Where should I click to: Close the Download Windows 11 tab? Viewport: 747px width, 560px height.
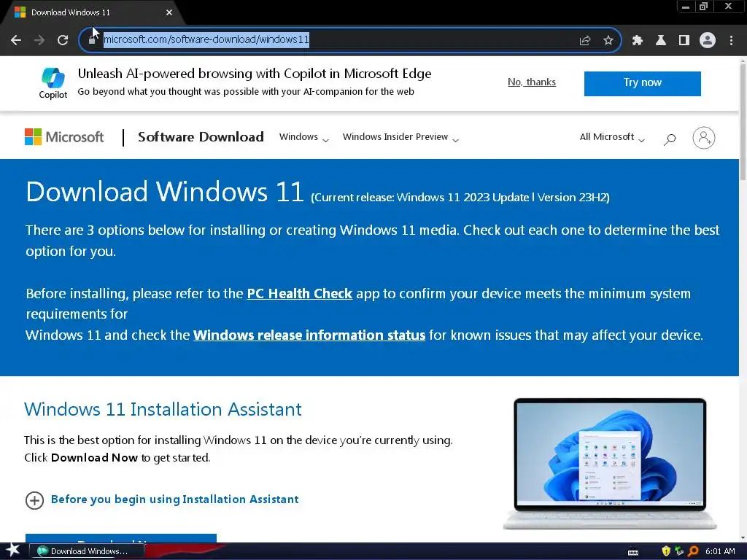[x=169, y=12]
